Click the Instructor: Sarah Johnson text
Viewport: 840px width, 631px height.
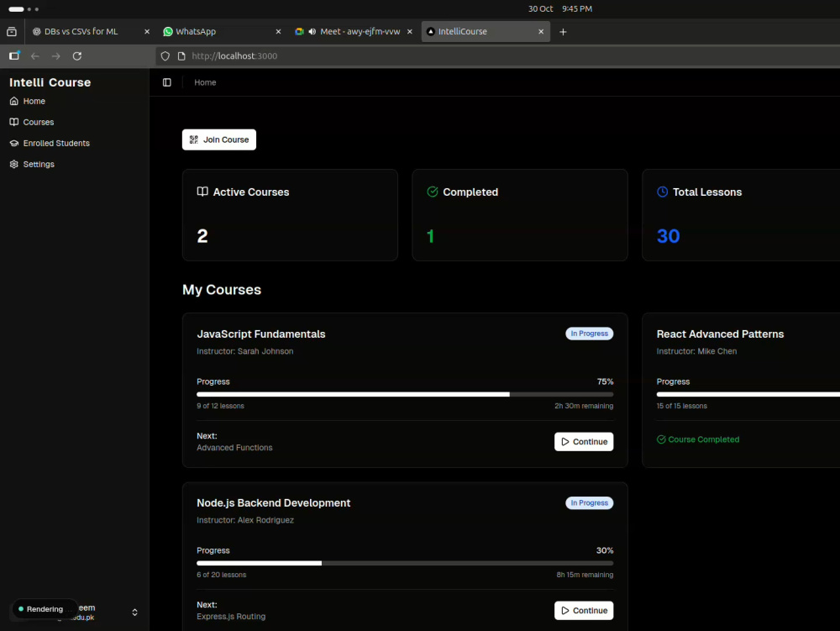pyautogui.click(x=244, y=351)
